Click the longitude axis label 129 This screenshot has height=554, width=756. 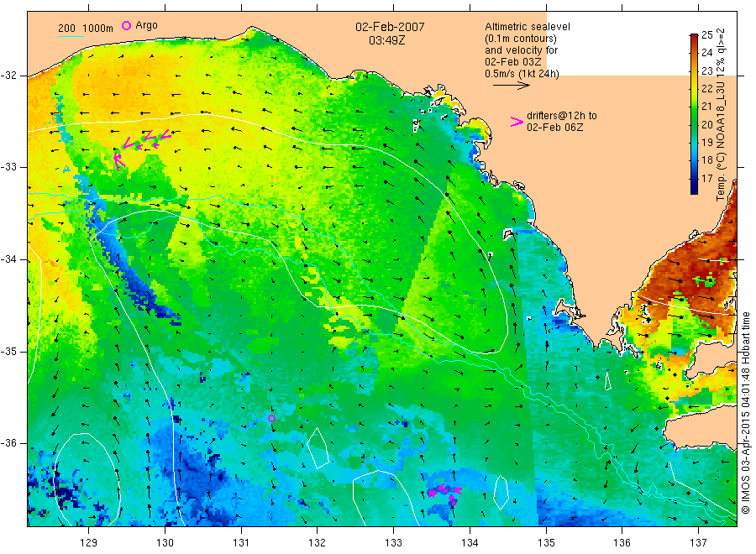click(89, 542)
